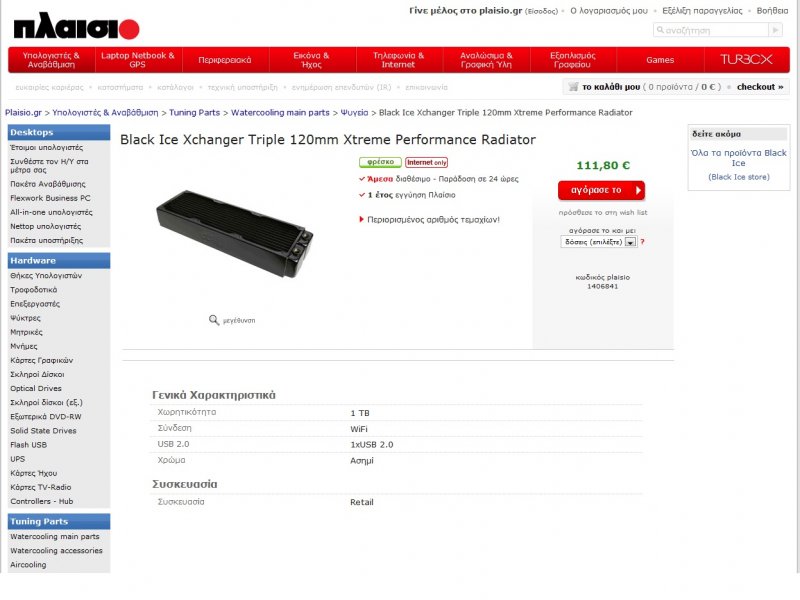Viewport: 800px width, 600px height.
Task: Click 'Κάρτες Γραφικών' in sidebar
Action: click(41, 360)
